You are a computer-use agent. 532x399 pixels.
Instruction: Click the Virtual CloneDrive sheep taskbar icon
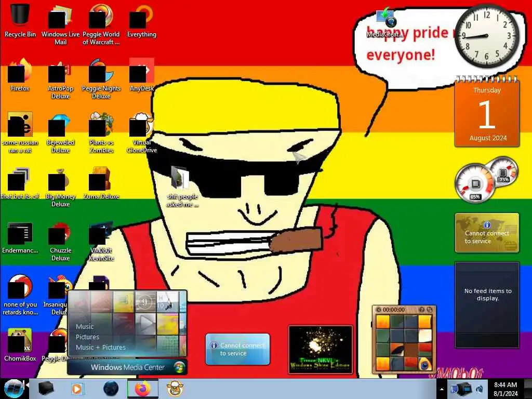tap(175, 389)
